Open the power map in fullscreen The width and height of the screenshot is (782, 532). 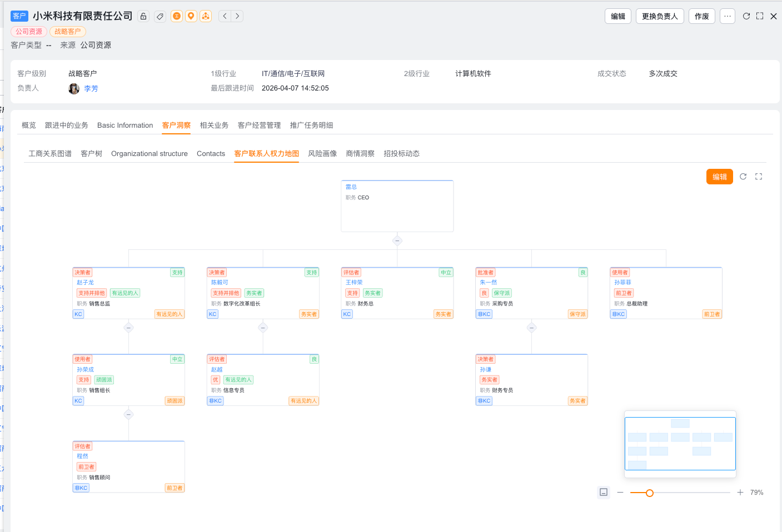point(759,177)
